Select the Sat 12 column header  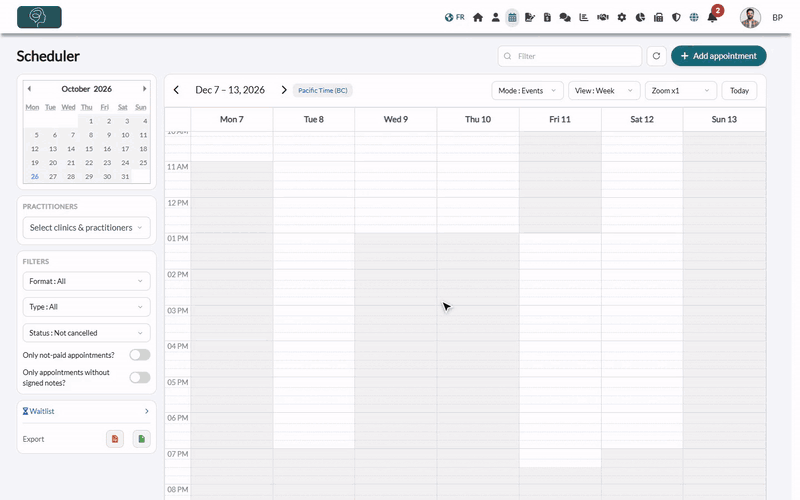point(642,119)
